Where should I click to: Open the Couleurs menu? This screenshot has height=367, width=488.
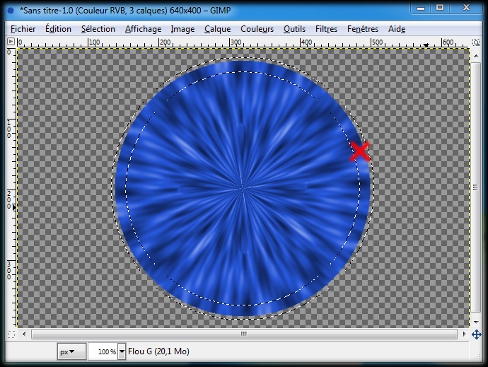(257, 29)
